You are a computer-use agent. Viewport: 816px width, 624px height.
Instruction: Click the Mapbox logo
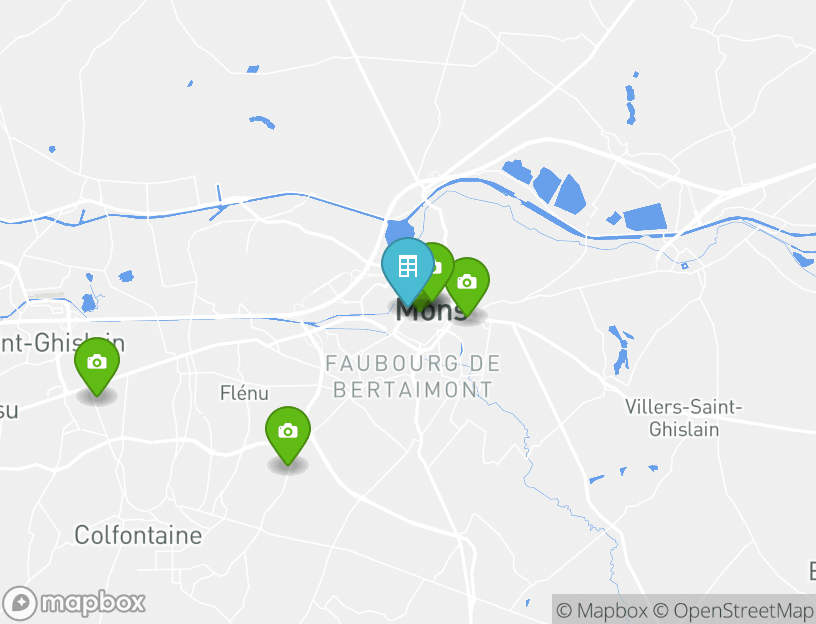tap(73, 603)
